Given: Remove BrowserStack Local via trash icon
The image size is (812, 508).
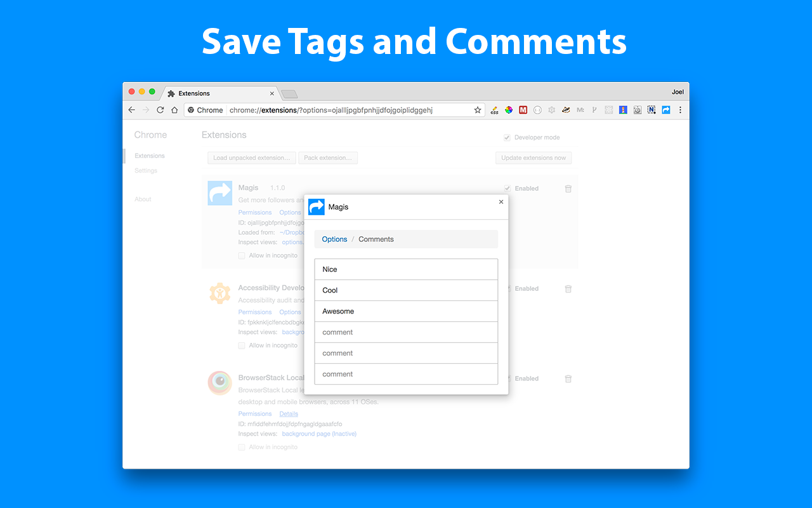Looking at the screenshot, I should (x=568, y=378).
